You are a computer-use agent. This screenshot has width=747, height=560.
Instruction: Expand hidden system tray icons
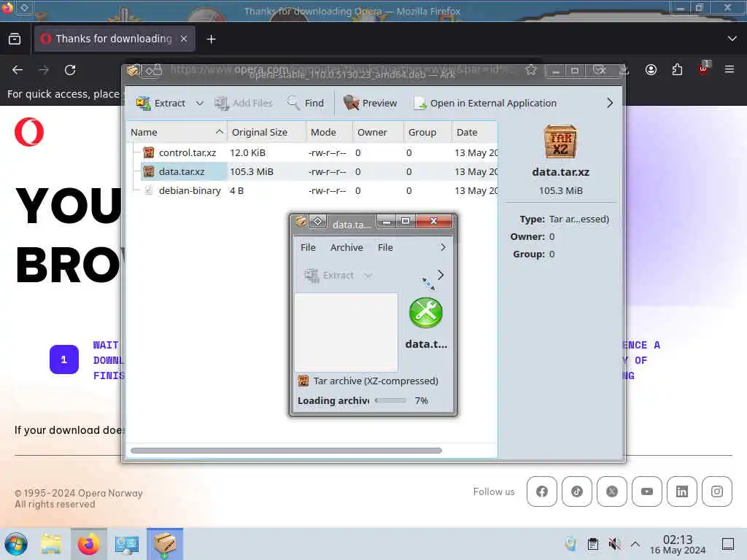(635, 544)
